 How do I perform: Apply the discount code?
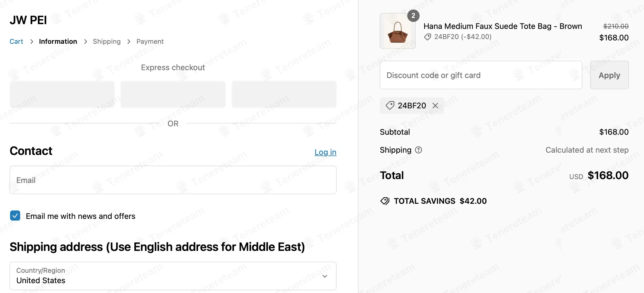pos(609,75)
